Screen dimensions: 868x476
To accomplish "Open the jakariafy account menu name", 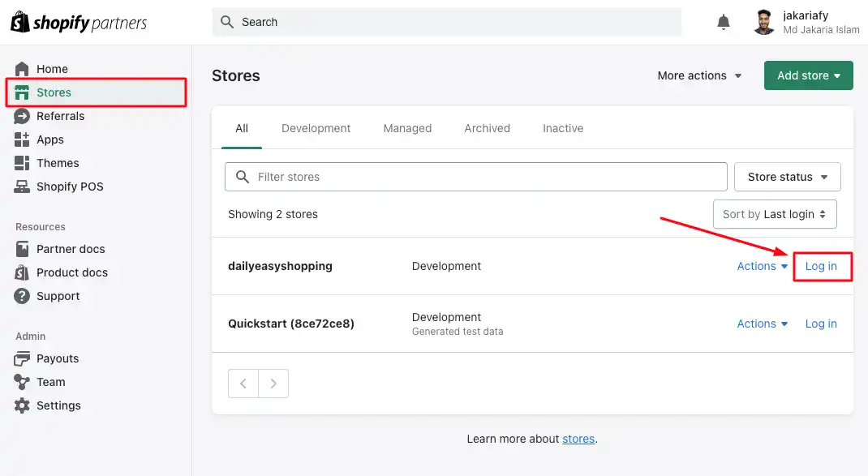I will (806, 15).
